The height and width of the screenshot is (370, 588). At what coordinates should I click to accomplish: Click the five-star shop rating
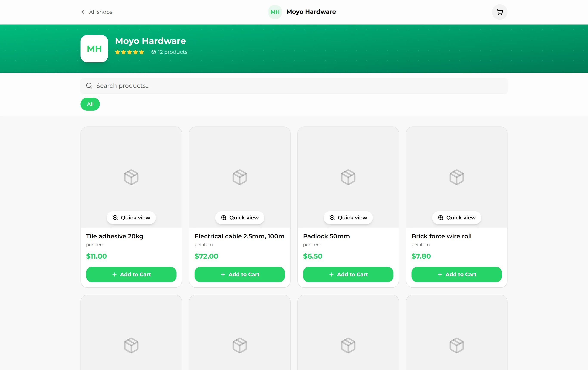[x=129, y=52]
